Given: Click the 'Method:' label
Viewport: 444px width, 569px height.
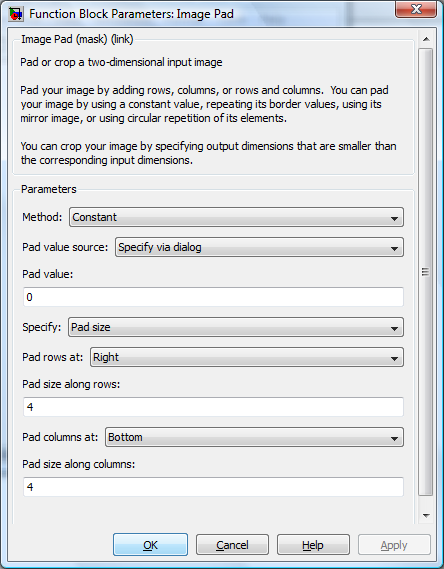Looking at the screenshot, I should pos(42,217).
